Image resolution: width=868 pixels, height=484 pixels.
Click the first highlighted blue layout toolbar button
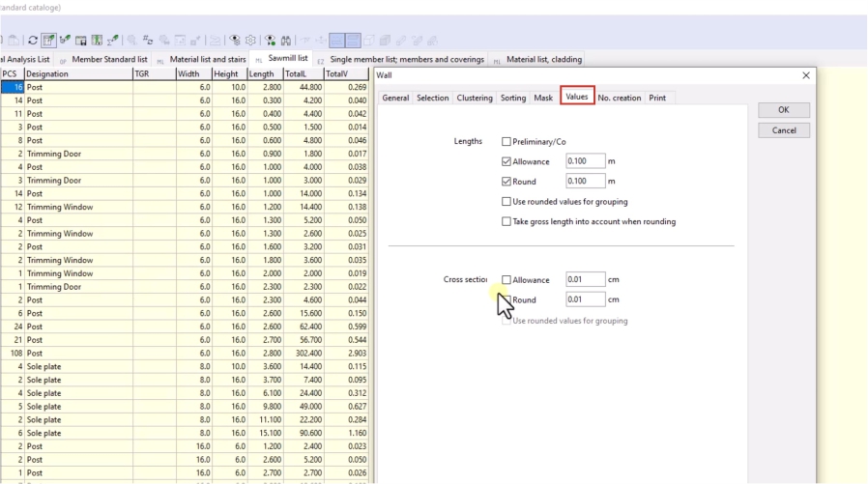pos(336,41)
